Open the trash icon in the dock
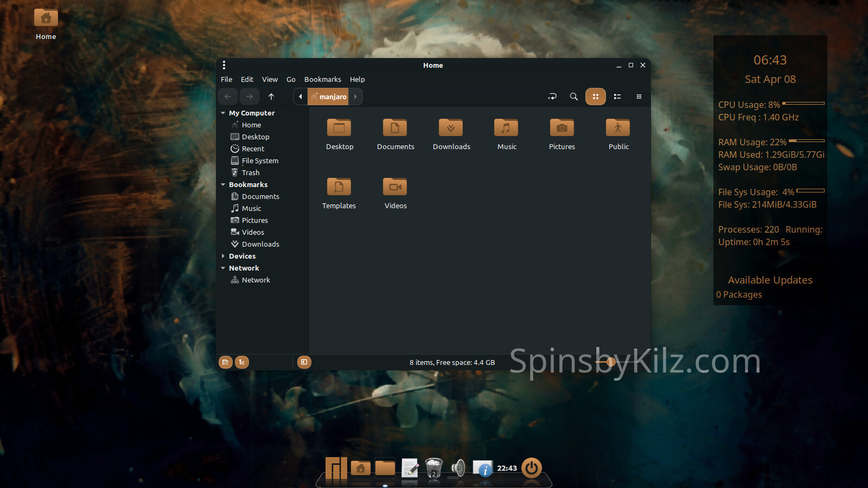Screen dimensions: 868x488 (x=433, y=467)
